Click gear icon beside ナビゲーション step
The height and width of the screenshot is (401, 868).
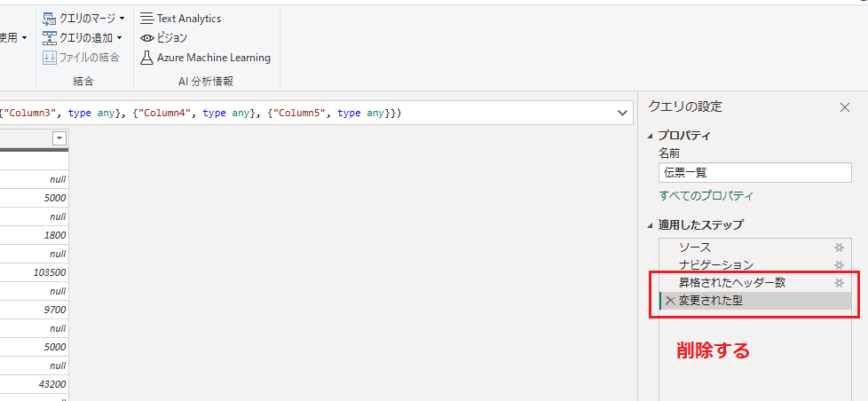tap(839, 265)
